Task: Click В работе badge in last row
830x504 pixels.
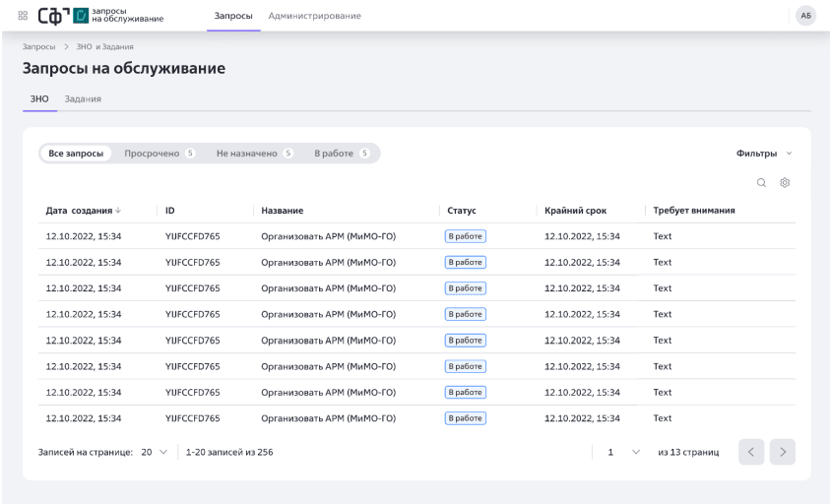Action: (x=466, y=418)
